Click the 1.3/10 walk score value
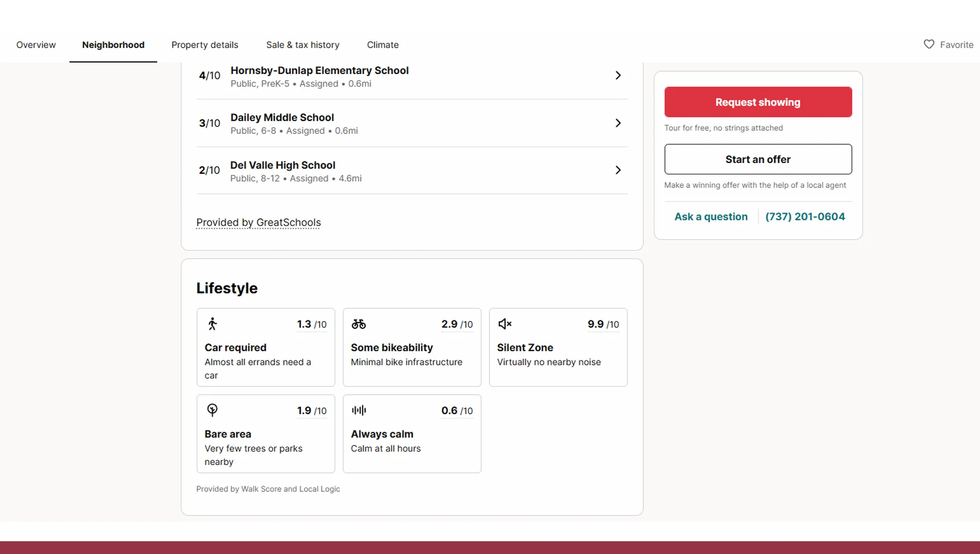980x554 pixels. click(311, 324)
